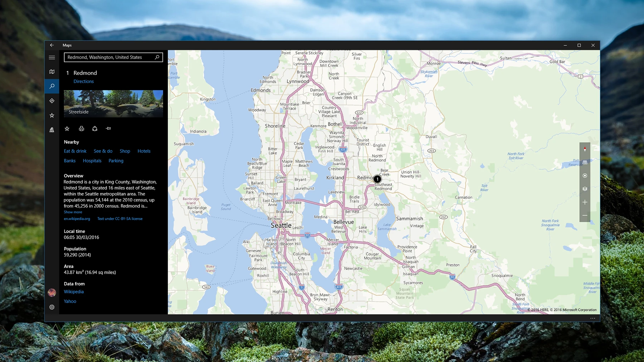Viewport: 644px width, 362px height.
Task: Maximize the Maps window
Action: click(579, 45)
